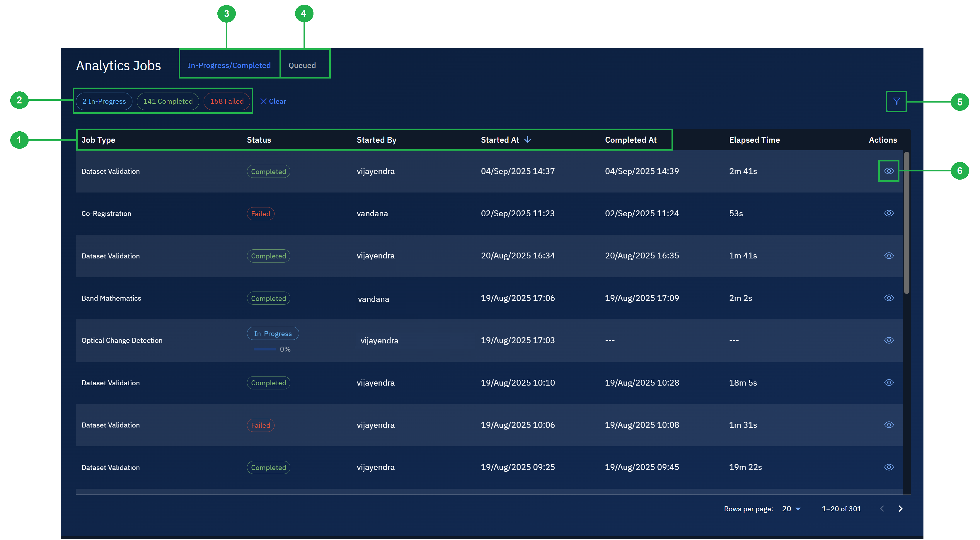Go to previous page of jobs

[x=882, y=508]
